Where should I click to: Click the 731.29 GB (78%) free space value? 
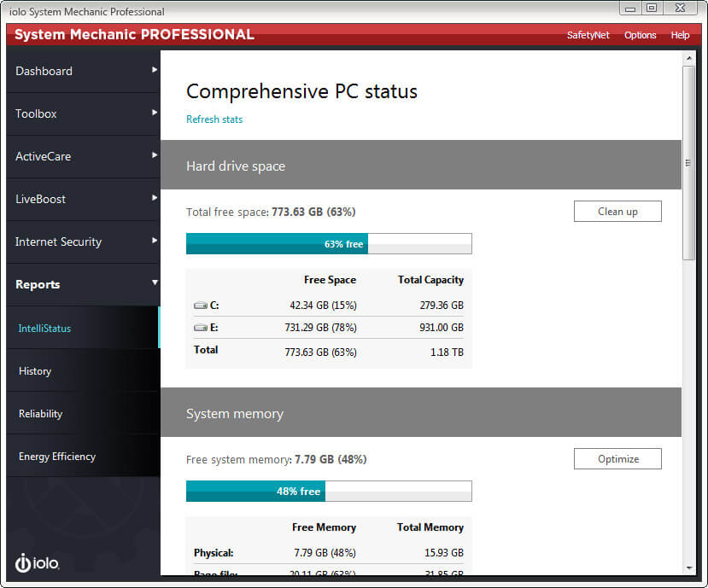(320, 328)
